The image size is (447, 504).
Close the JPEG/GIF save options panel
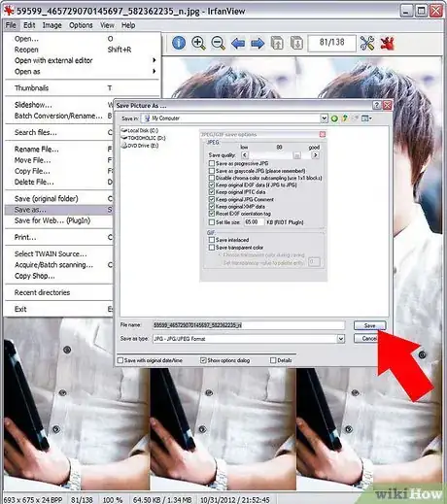click(323, 134)
